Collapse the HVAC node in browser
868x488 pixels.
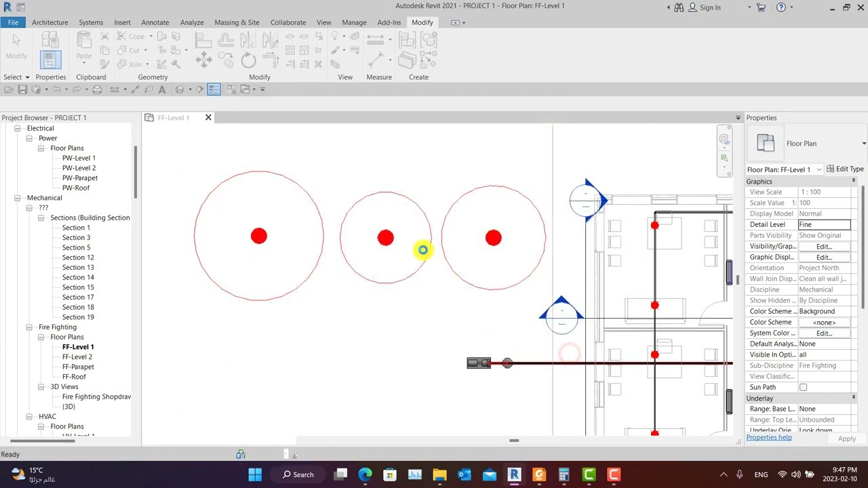pos(29,416)
